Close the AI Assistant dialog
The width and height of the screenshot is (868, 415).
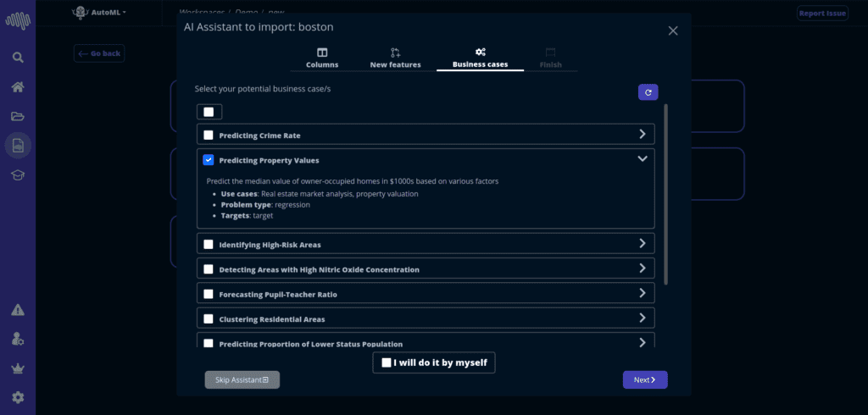pos(672,31)
